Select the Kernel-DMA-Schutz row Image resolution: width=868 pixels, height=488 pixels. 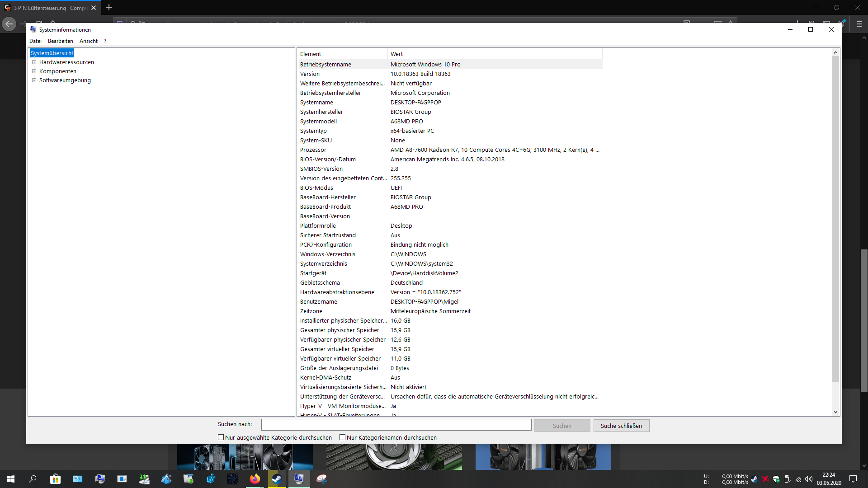coord(450,378)
